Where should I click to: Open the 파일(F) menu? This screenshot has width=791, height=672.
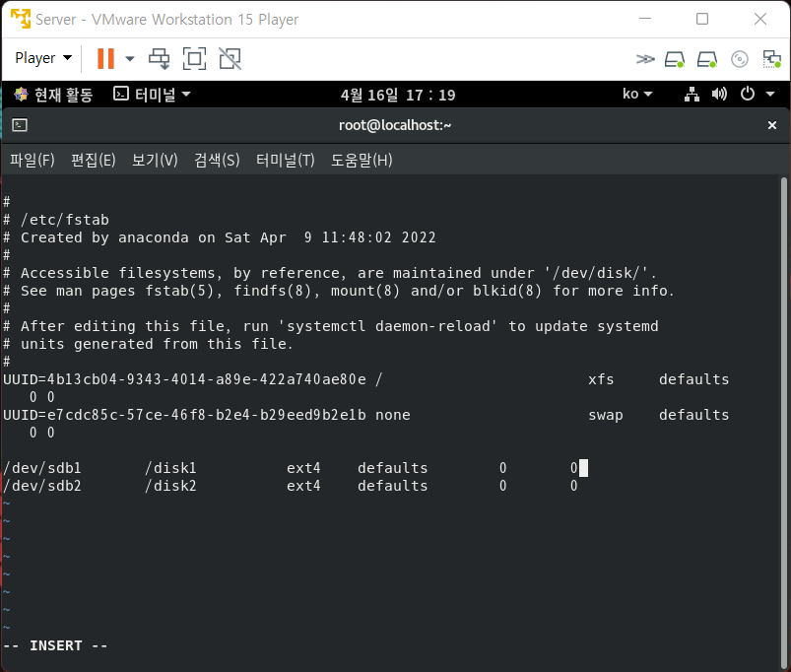tap(33, 161)
